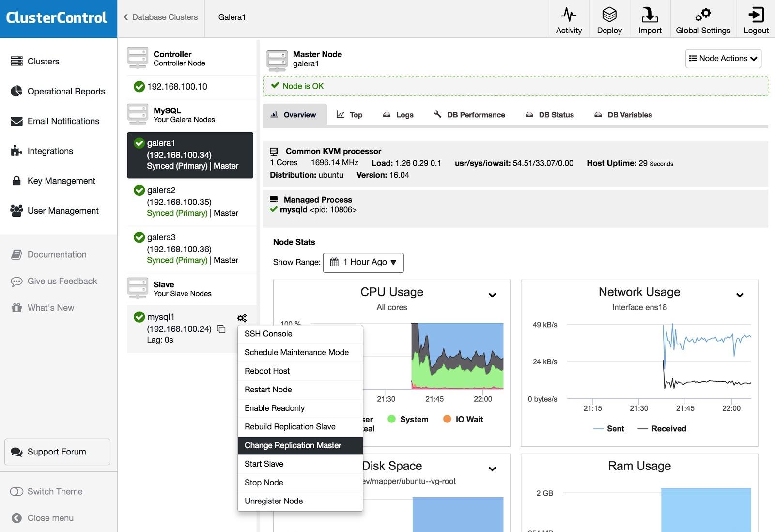Select Stop Node menu item

[300, 483]
